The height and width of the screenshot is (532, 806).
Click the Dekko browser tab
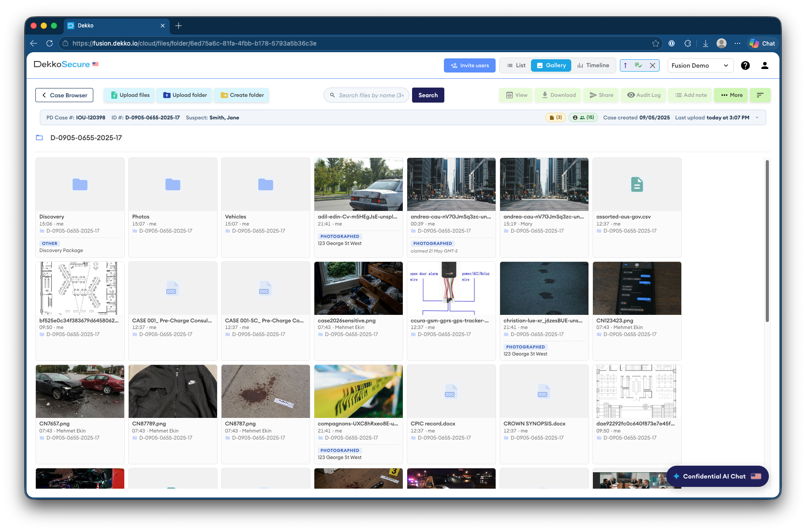pyautogui.click(x=117, y=26)
